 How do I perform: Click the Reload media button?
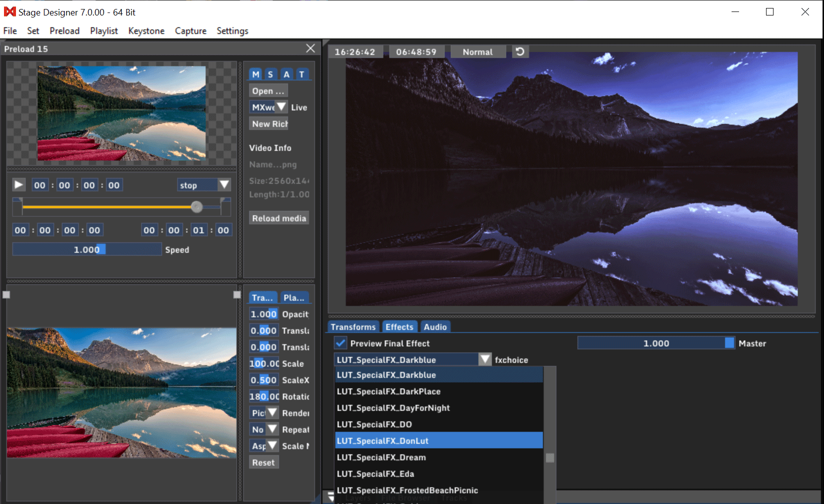(x=278, y=218)
